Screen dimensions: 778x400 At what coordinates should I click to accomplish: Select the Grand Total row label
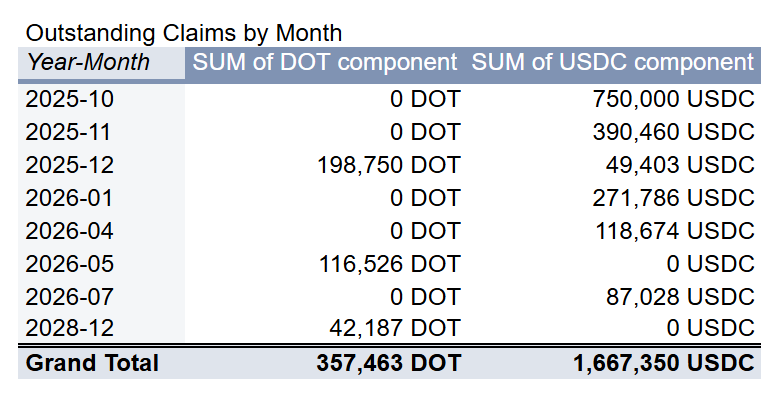click(x=92, y=363)
